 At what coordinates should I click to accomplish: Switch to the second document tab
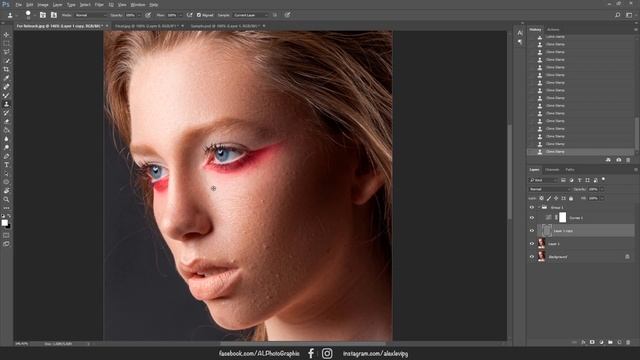[147, 26]
